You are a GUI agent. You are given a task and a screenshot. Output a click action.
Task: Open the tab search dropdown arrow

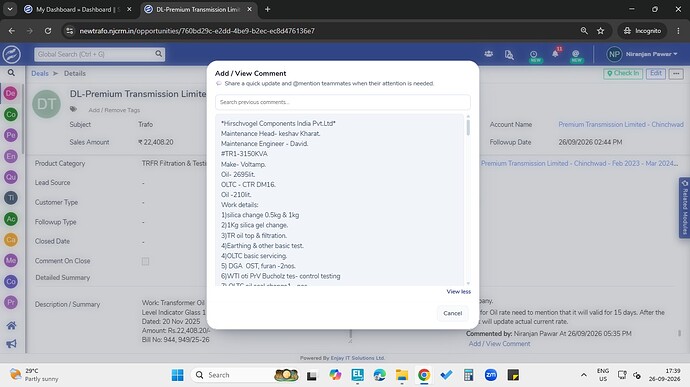10,9
